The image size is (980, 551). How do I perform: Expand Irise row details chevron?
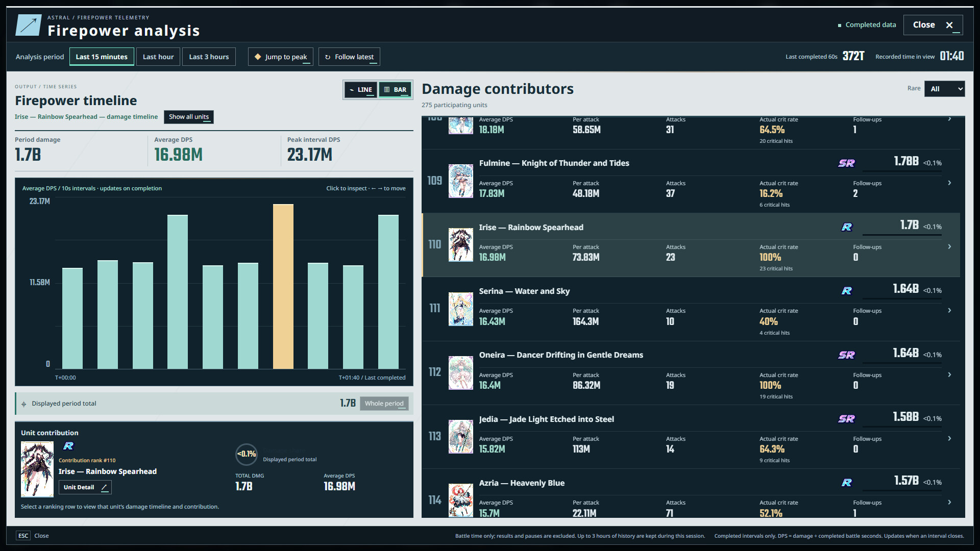(x=949, y=246)
